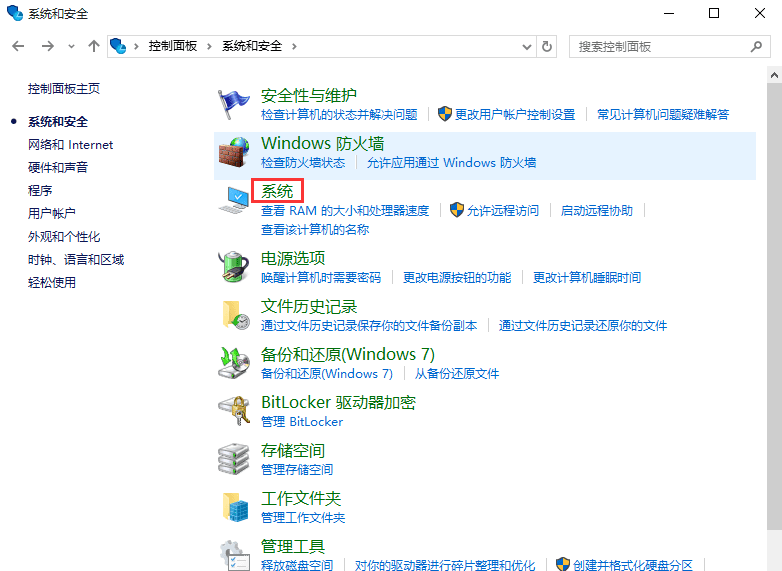Screen dimensions: 782x571
Task: Select 外观和个性化 in sidebar
Action: (x=64, y=236)
